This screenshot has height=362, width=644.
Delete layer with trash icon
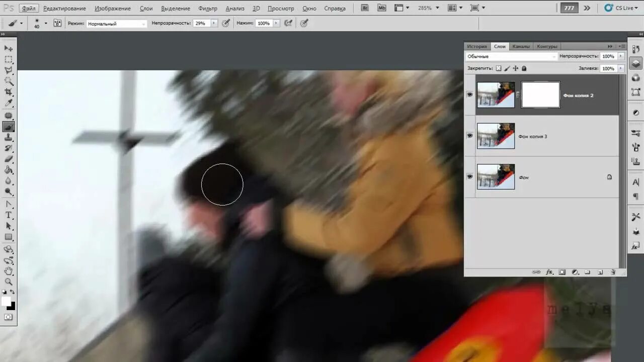tap(613, 272)
